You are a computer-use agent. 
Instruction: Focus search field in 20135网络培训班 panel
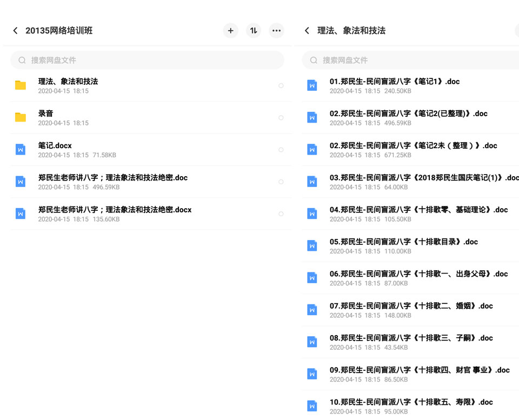147,60
